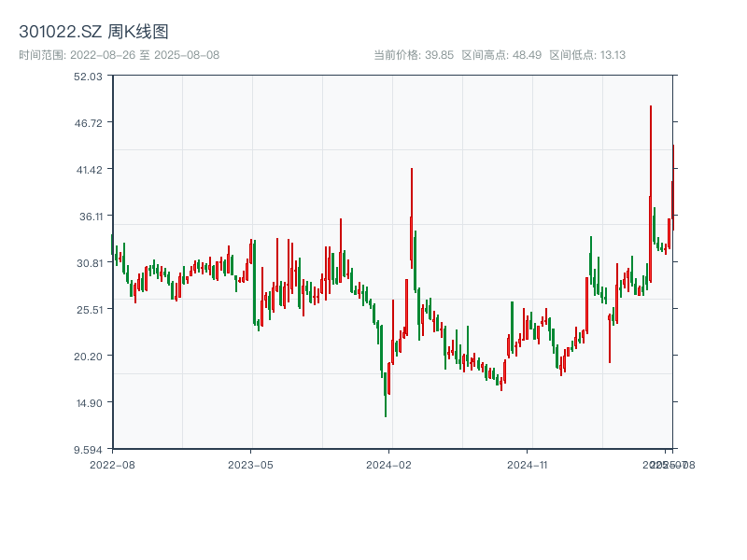The image size is (747, 560).
Task: Click the green candlestick at the lowest point near 13.13
Action: 386,394
